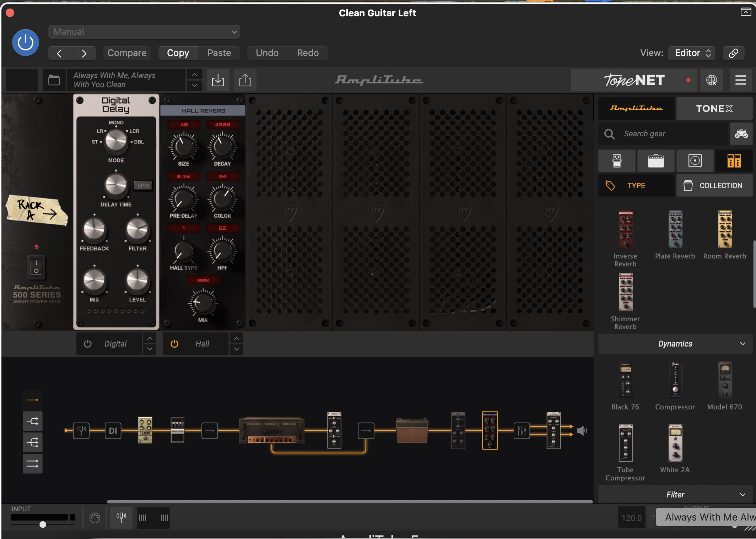Click the Digital Delay MODE knob
Viewport: 756px width, 539px height.
pyautogui.click(x=116, y=141)
